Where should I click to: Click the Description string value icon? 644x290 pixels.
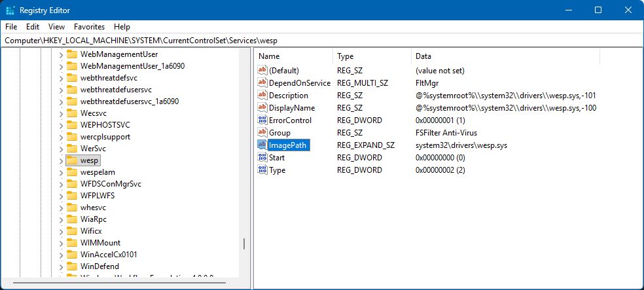(x=262, y=96)
